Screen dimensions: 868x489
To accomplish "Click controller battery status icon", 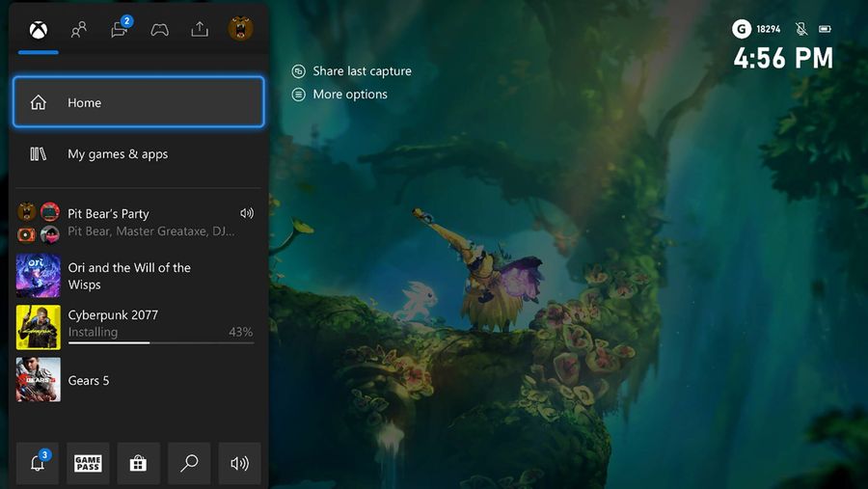I will click(825, 29).
